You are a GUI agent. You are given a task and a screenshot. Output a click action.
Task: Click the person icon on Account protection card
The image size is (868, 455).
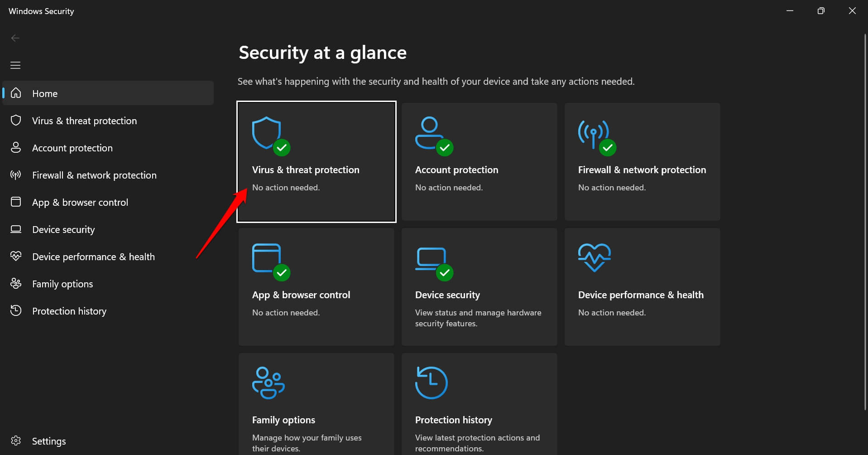(429, 133)
